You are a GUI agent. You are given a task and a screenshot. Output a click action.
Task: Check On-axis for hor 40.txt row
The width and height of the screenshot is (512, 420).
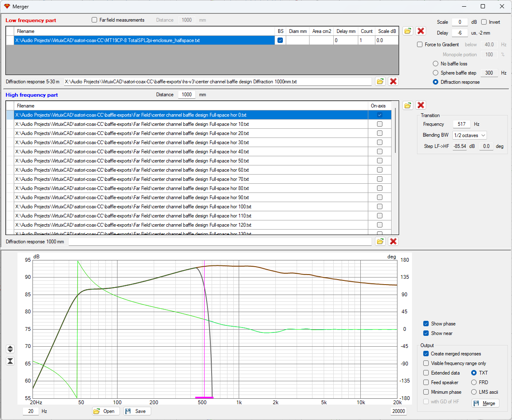[x=380, y=152]
